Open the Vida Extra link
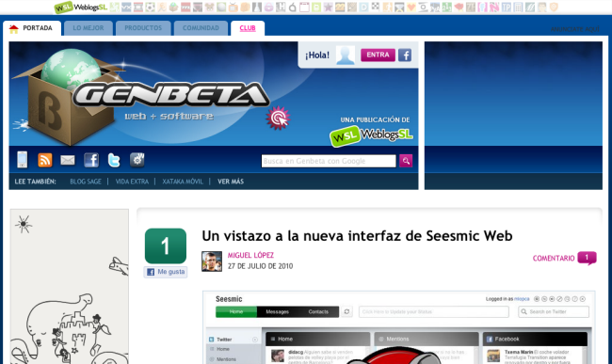The height and width of the screenshot is (364, 612). click(x=132, y=182)
